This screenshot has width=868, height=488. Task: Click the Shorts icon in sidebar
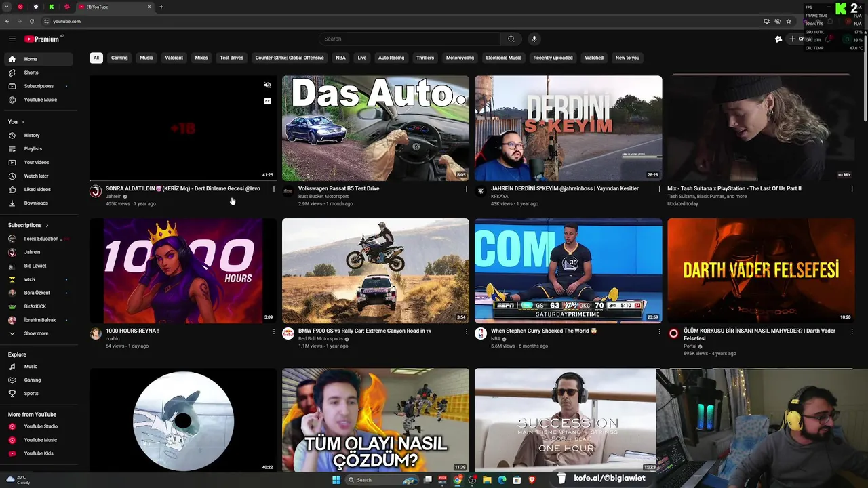tap(12, 73)
